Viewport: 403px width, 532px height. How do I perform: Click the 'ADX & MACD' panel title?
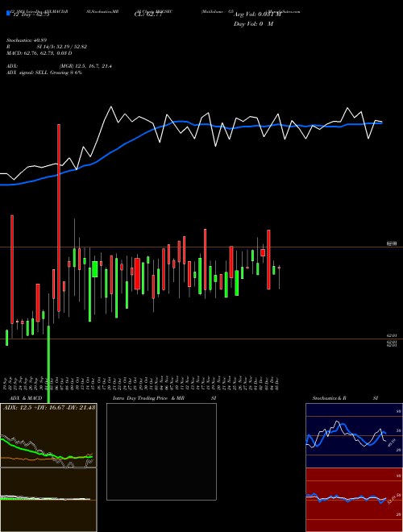(26, 398)
